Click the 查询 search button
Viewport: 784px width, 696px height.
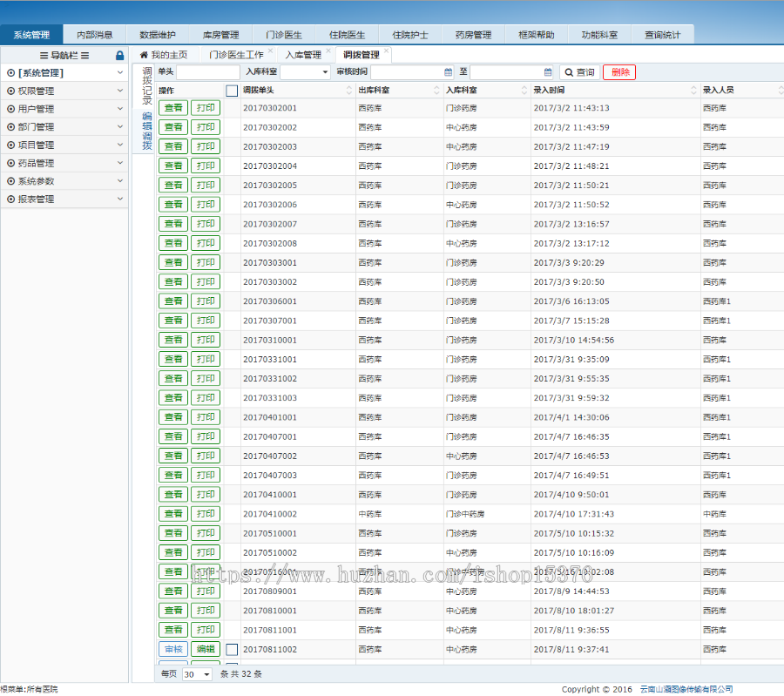click(x=578, y=72)
